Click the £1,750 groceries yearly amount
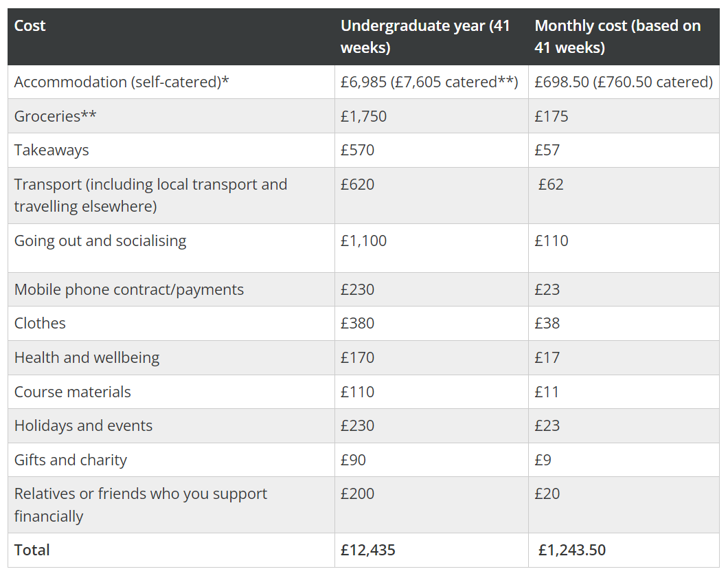728x578 pixels. pyautogui.click(x=363, y=116)
